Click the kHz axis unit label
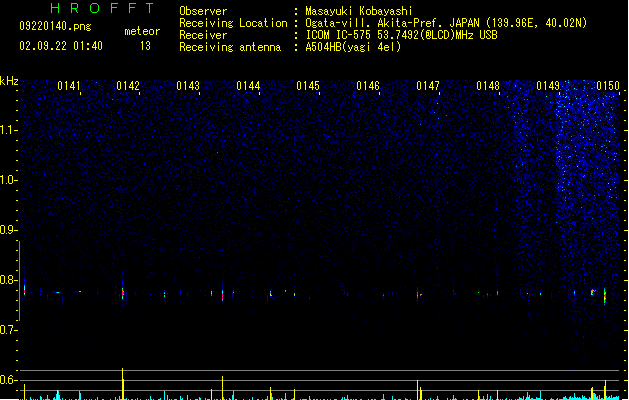Image resolution: width=629 pixels, height=400 pixels. [x=9, y=81]
